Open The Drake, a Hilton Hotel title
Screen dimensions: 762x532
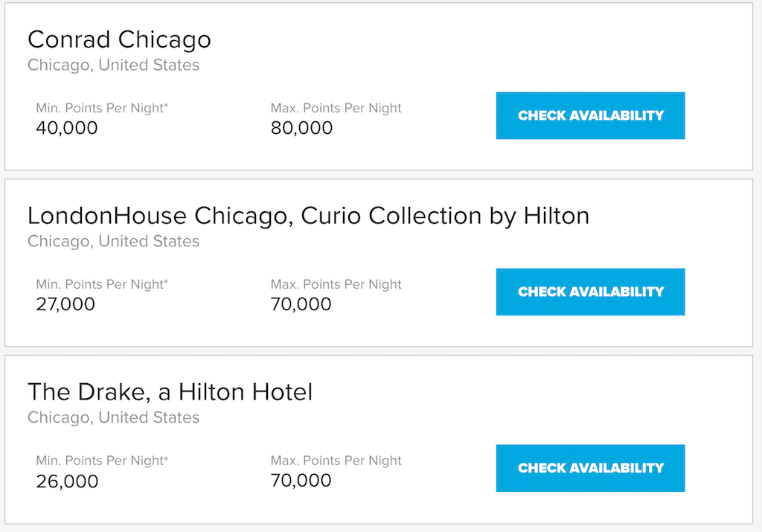point(170,391)
